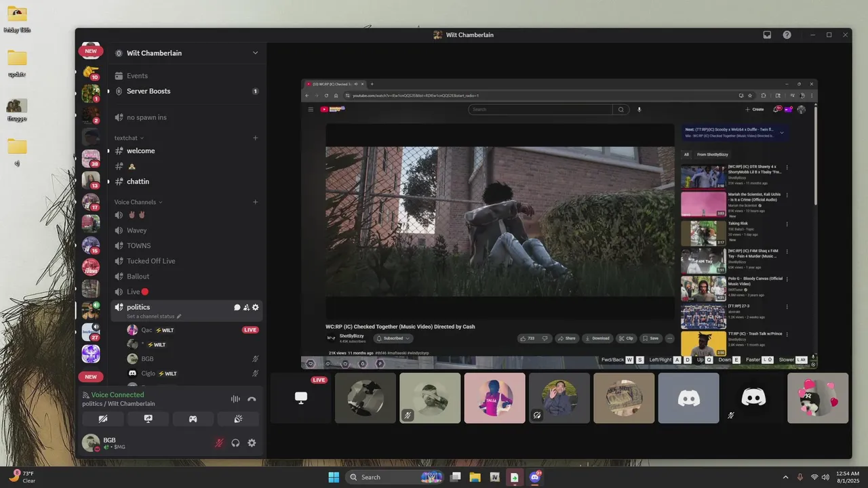Click Windows Start button on taskbar

point(334,477)
